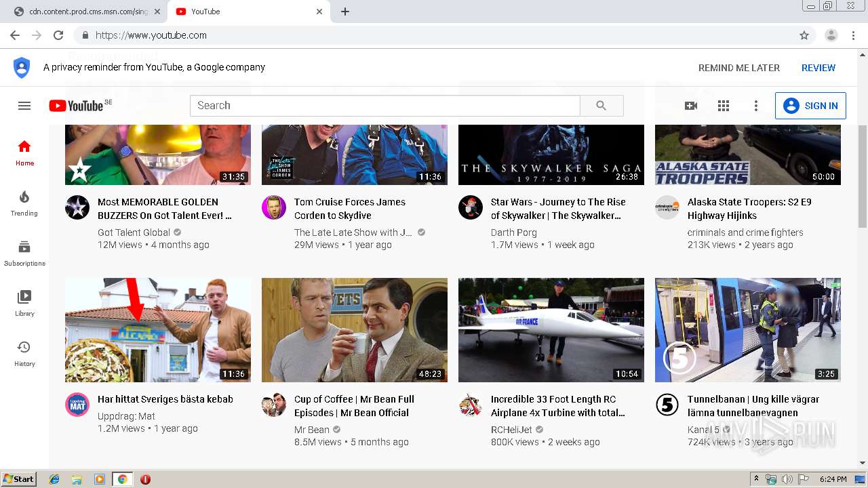868x488 pixels.
Task: Click the volume speaker tray icon
Action: [787, 479]
